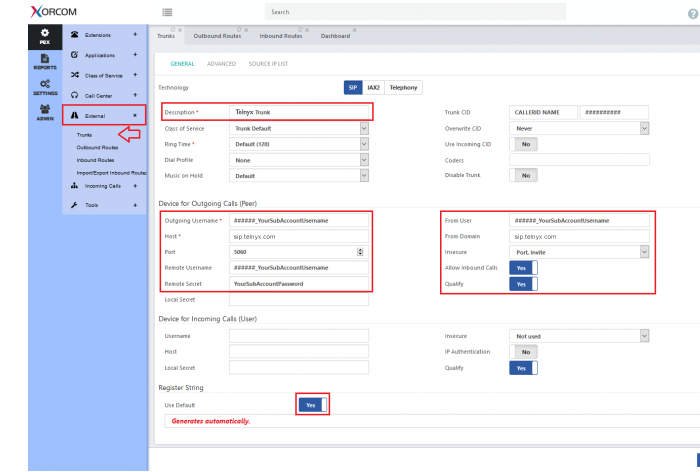Screen dimensions: 700x472
Task: Refresh the Inbound Routes tab via reload icon
Action: 300,29
